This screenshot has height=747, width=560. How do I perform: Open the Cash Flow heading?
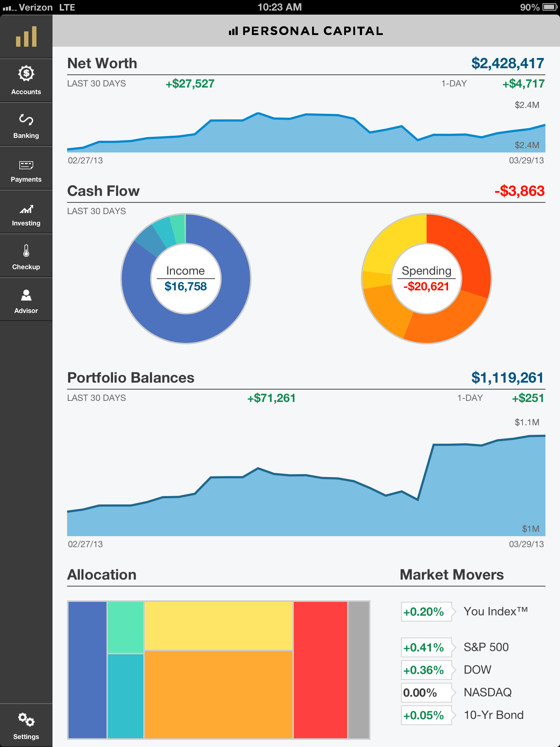click(104, 191)
